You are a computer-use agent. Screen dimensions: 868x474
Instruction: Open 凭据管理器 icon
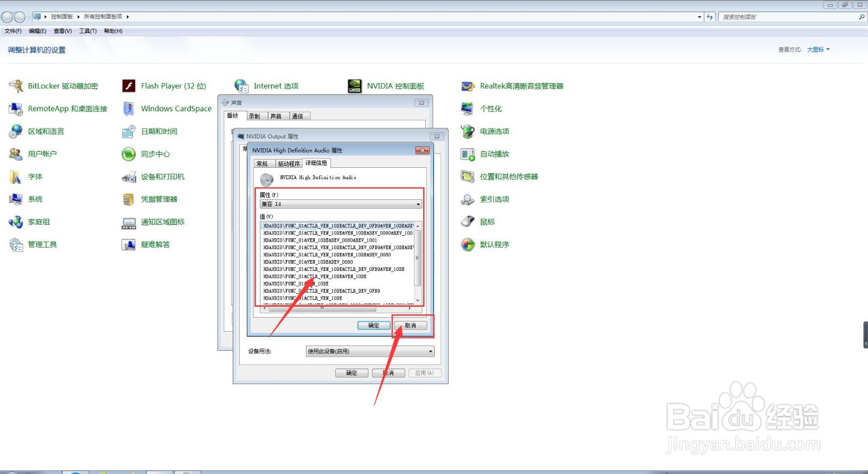click(129, 199)
